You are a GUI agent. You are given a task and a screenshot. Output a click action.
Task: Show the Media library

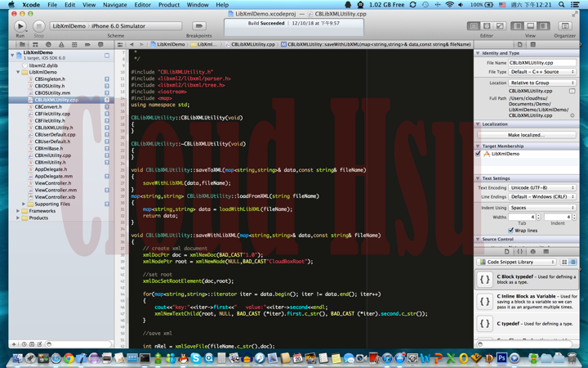pyautogui.click(x=546, y=252)
